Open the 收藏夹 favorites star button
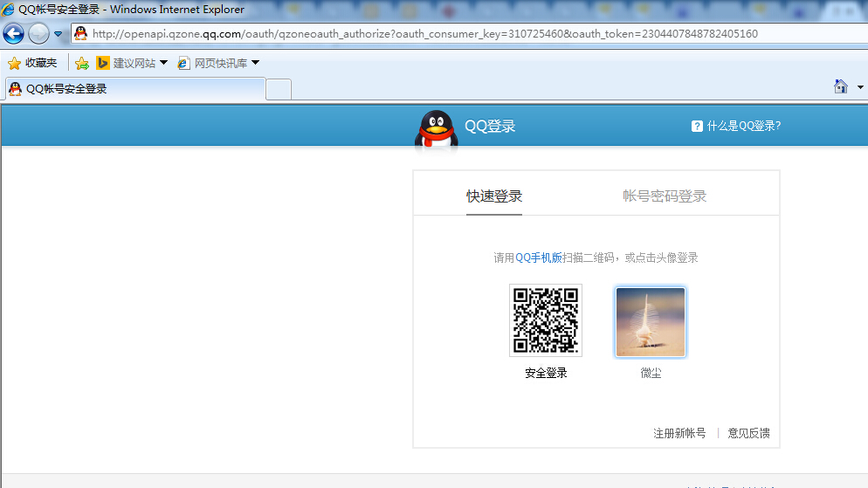868x488 pixels. tap(32, 63)
